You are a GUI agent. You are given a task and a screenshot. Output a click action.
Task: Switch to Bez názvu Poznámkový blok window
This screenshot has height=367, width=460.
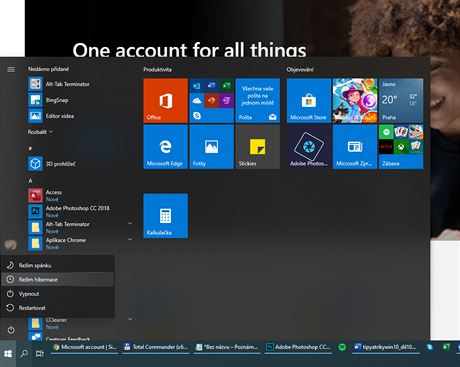point(227,347)
